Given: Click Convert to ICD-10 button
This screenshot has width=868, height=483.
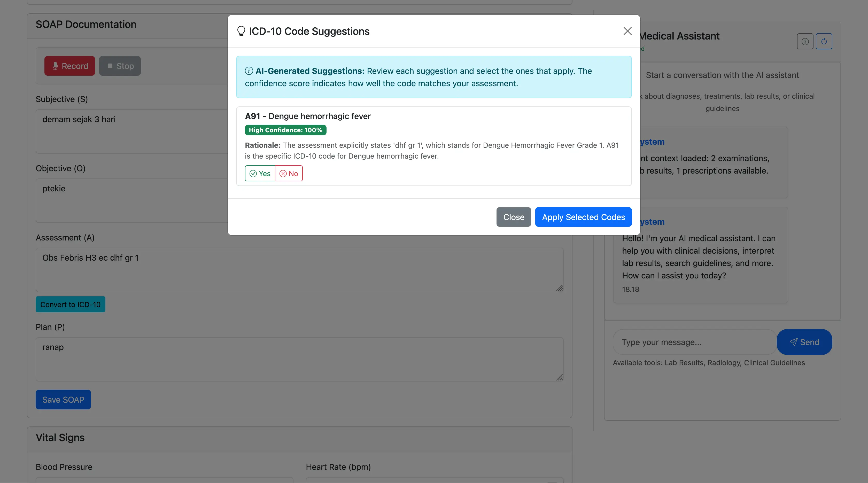Looking at the screenshot, I should [71, 305].
